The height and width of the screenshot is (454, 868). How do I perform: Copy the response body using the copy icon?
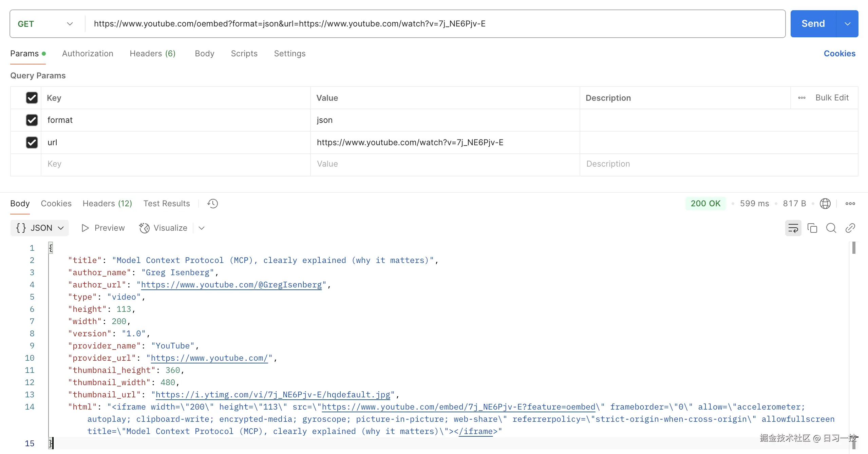(x=812, y=228)
